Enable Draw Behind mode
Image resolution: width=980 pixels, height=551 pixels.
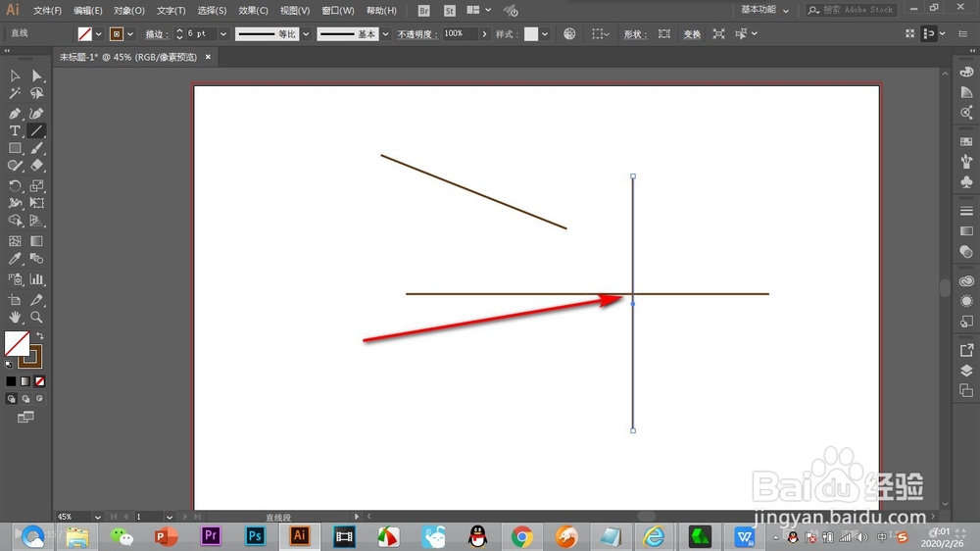[x=25, y=399]
